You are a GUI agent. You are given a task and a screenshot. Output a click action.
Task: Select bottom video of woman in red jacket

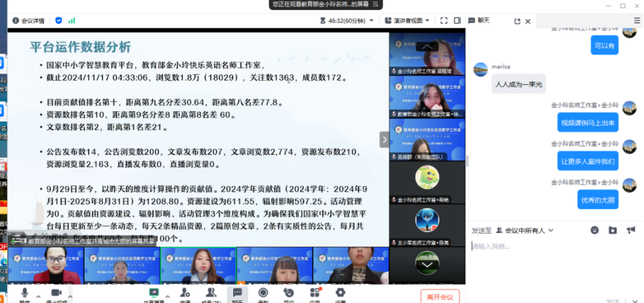46,266
